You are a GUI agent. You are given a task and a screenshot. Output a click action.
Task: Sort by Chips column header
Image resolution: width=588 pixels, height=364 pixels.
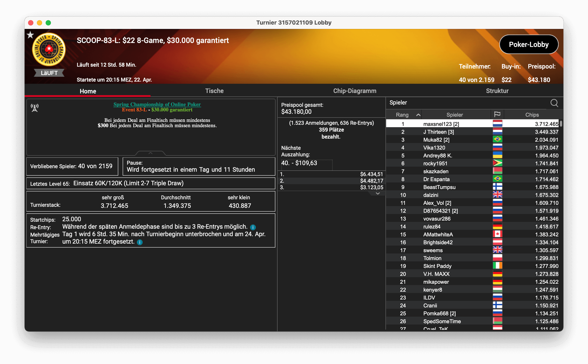[x=532, y=115]
